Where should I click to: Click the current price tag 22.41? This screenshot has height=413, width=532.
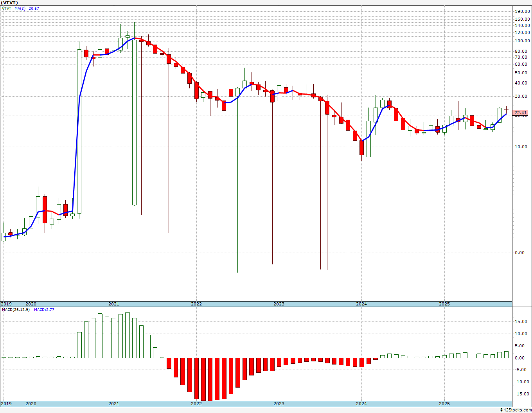click(521, 113)
